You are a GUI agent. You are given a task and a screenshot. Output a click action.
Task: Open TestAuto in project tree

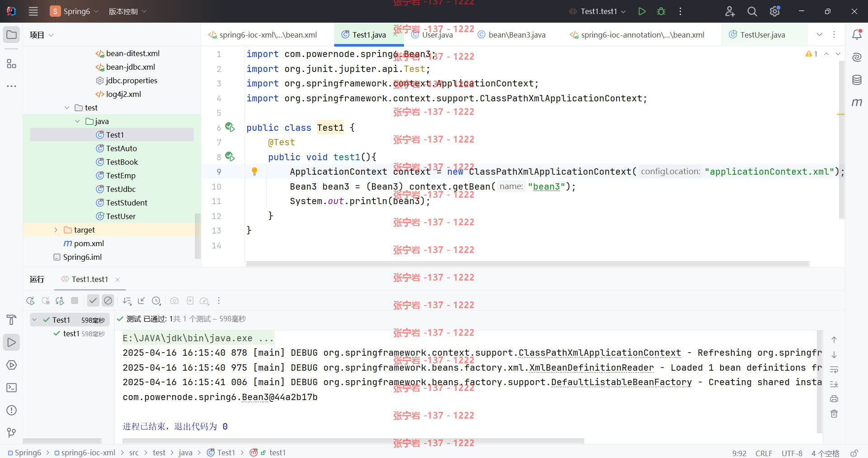pyautogui.click(x=117, y=148)
